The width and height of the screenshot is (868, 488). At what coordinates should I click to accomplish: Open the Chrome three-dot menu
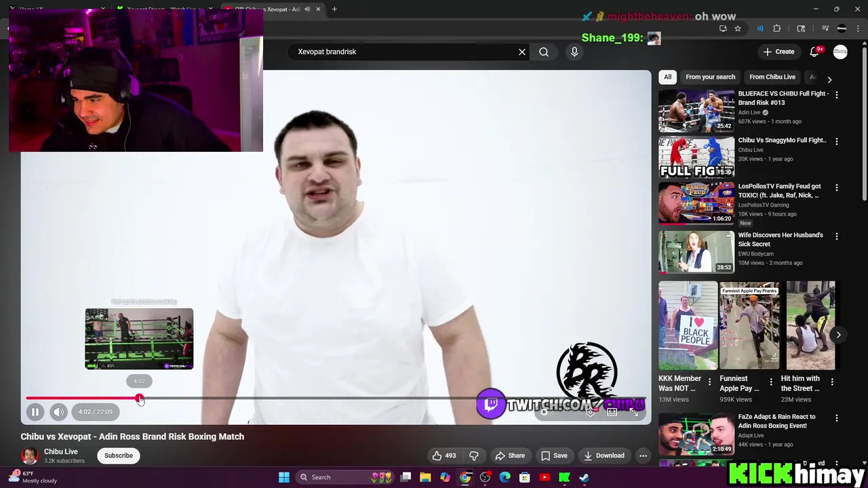[x=859, y=28]
